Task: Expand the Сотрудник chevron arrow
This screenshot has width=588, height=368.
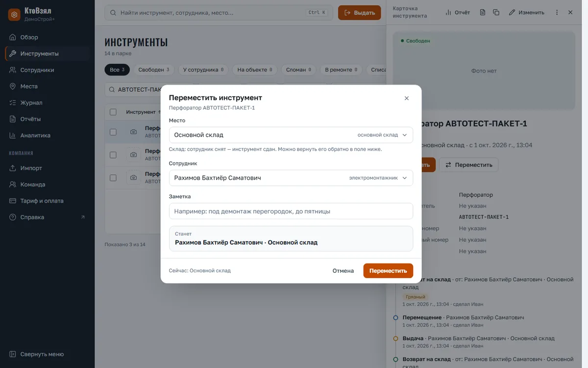Action: tap(405, 178)
